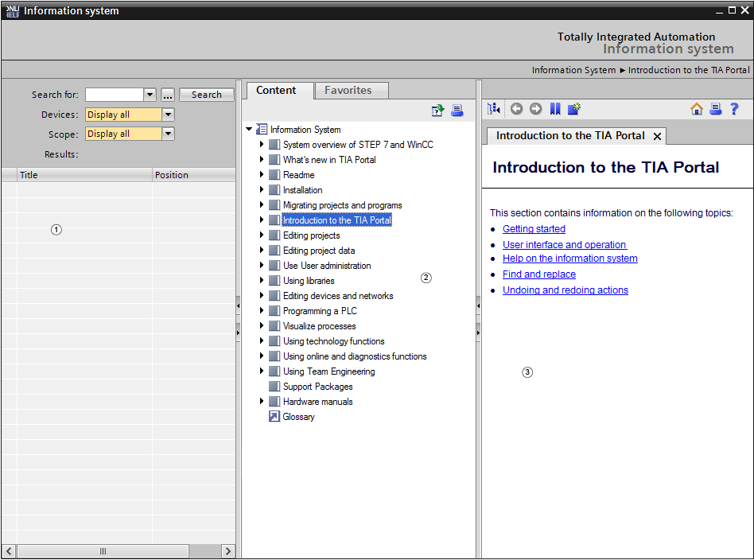Select Visualize processes in tree
The height and width of the screenshot is (560, 754).
tap(319, 326)
